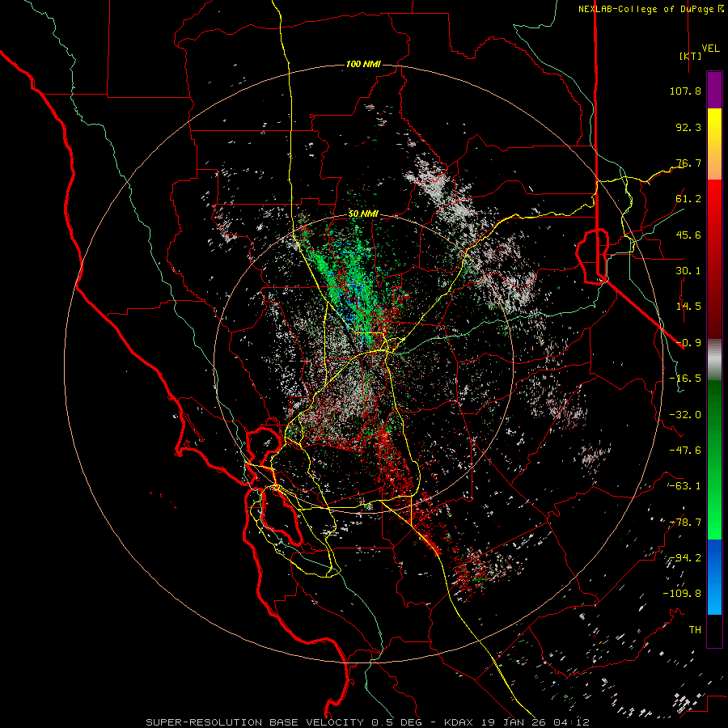Click the VEL legend title
The image size is (728, 728).
pyautogui.click(x=710, y=48)
